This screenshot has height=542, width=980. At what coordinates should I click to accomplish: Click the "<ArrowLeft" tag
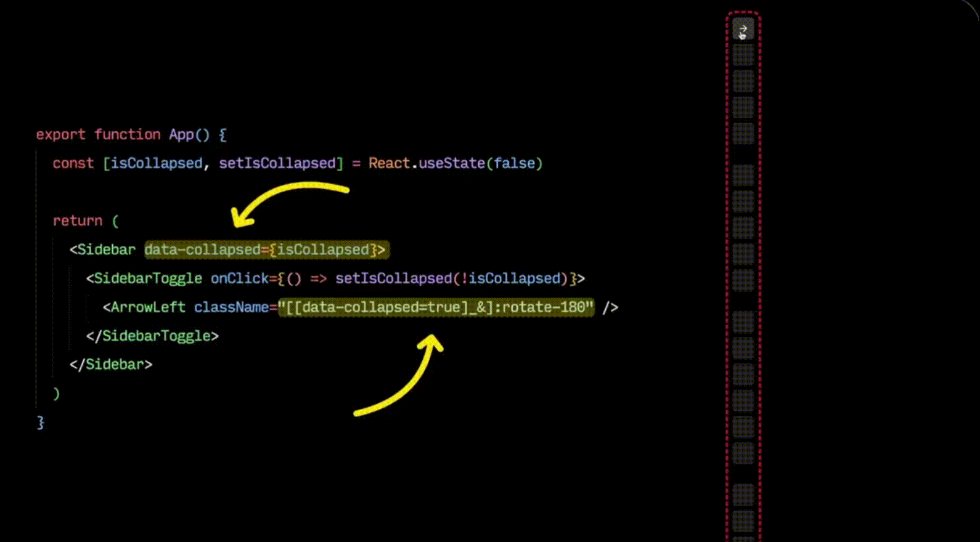click(x=144, y=307)
